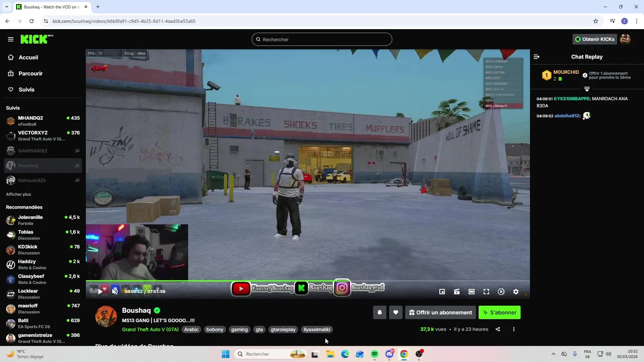This screenshot has height=362, width=644.
Task: Go back in Chrome
Action: (7, 21)
